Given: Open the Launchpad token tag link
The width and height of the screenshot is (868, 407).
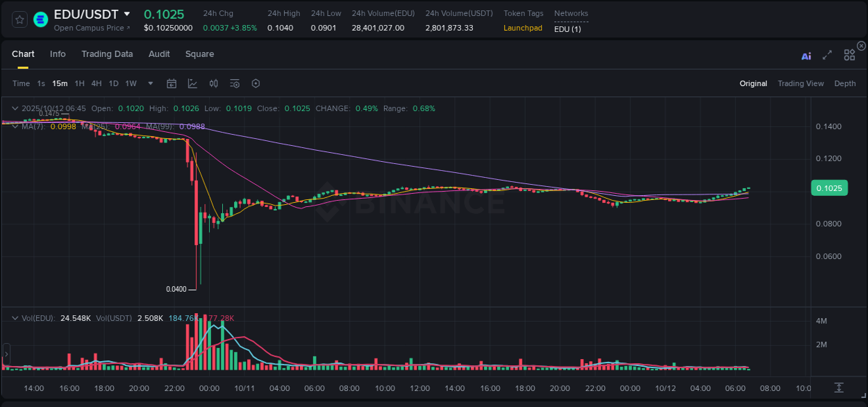Looking at the screenshot, I should click(523, 28).
